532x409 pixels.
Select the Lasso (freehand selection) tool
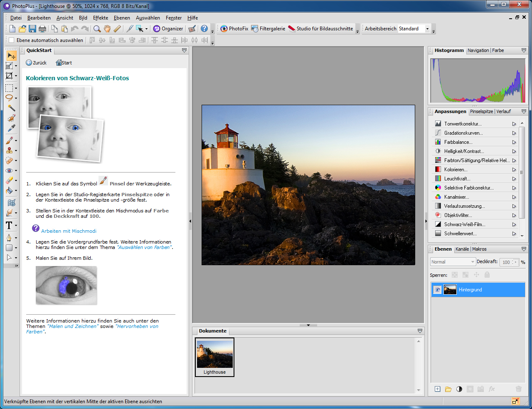pos(9,98)
